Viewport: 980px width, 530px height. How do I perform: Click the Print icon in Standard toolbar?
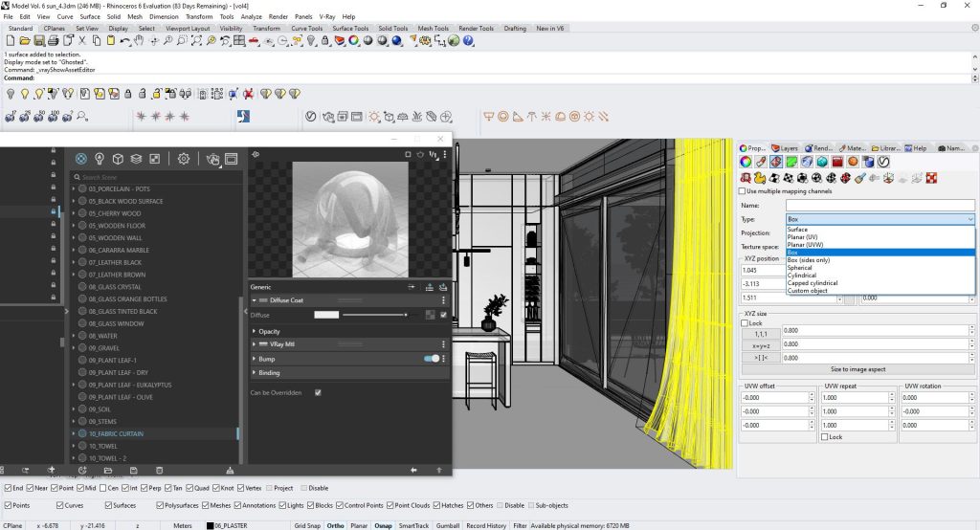click(x=54, y=40)
